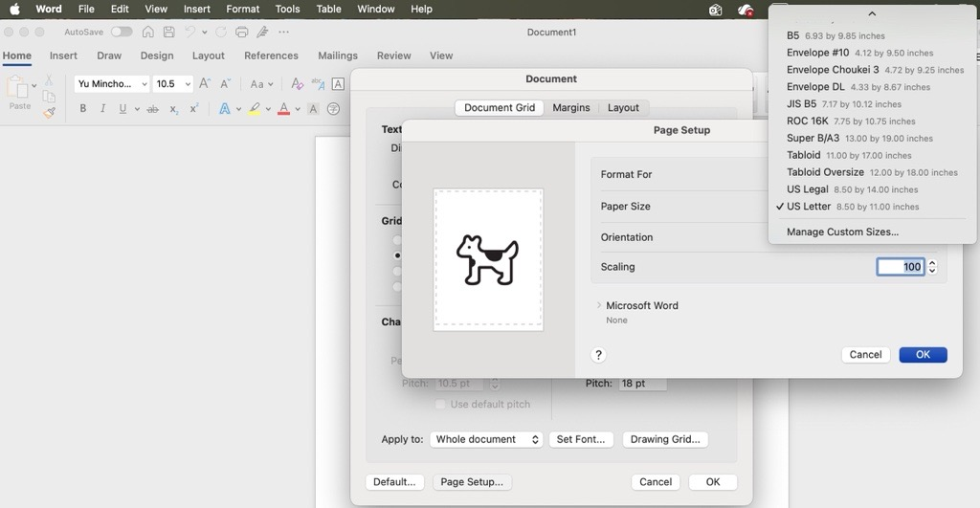
Task: Click the Enclose Characters circle icon
Action: 334,109
